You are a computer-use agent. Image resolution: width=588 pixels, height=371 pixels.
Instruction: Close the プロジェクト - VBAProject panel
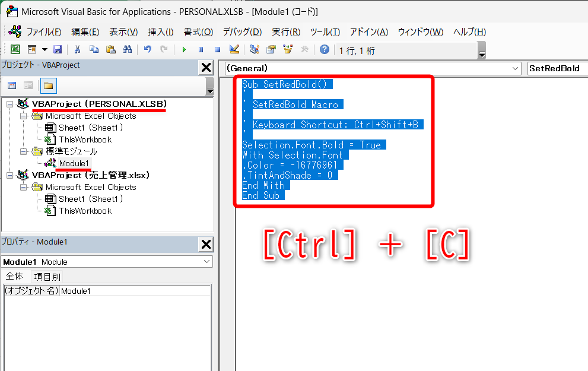point(206,68)
